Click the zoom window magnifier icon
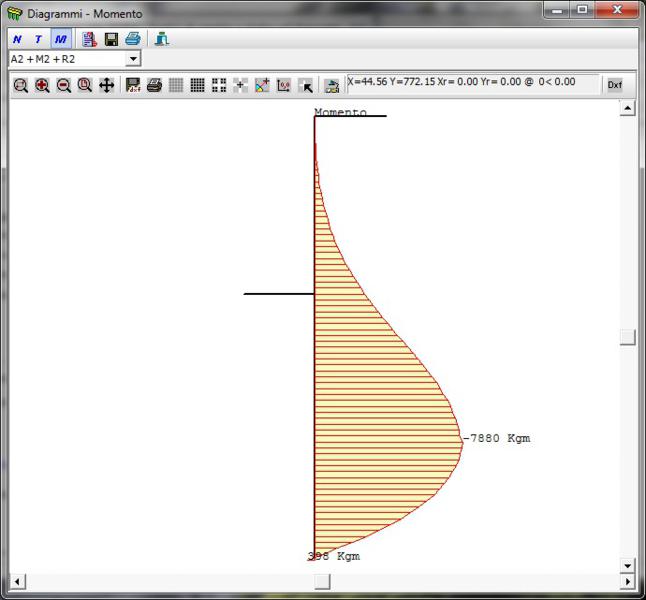The width and height of the screenshot is (646, 600). coord(20,86)
